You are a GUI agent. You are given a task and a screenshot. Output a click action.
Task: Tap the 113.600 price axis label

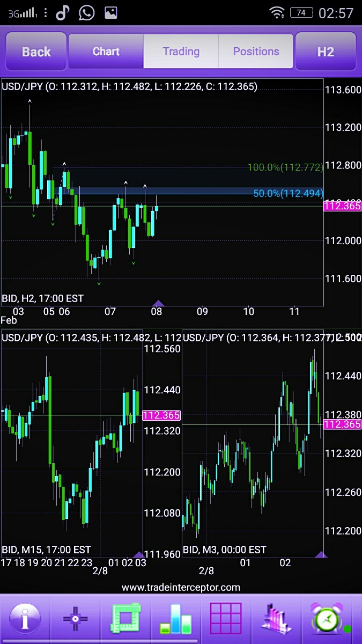[x=343, y=90]
